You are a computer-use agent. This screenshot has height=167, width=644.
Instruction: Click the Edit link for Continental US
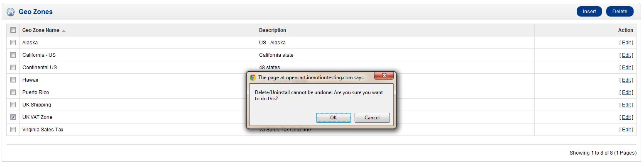626,68
